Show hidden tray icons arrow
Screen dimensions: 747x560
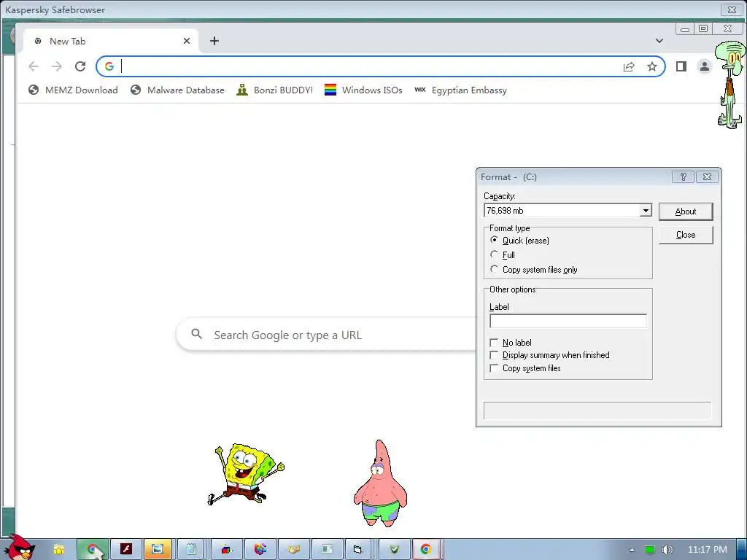[632, 550]
